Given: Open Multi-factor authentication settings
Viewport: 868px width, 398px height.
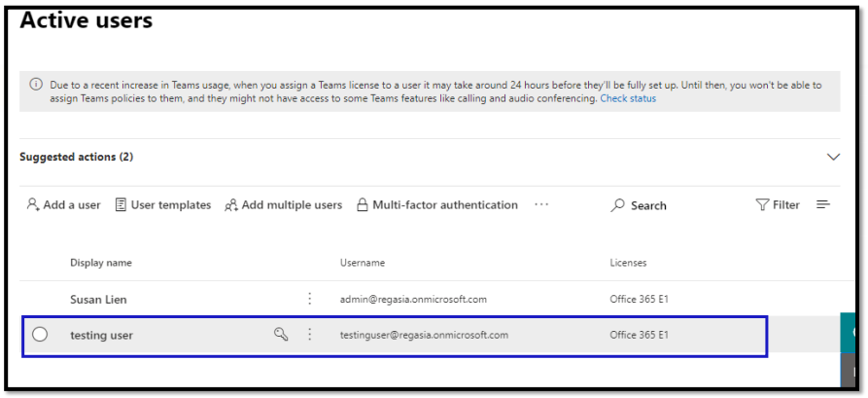Looking at the screenshot, I should pos(436,205).
